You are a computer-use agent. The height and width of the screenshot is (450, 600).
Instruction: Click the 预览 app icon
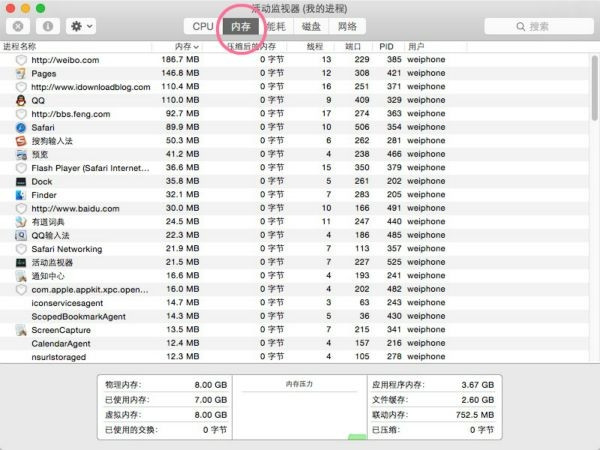[x=21, y=155]
